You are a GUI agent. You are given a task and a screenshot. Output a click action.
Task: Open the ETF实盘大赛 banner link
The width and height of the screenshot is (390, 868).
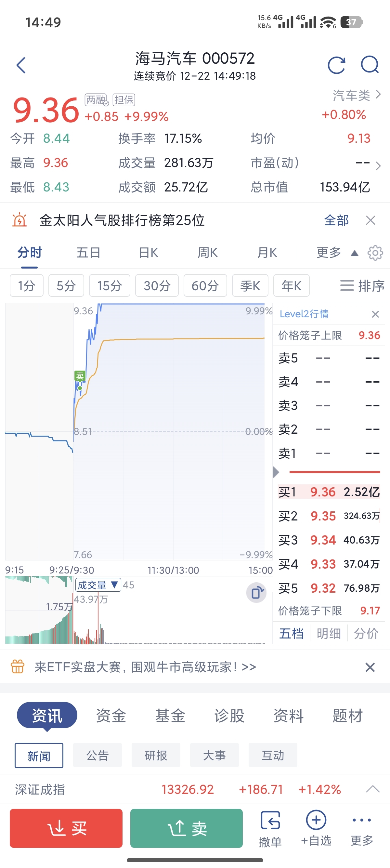(145, 667)
